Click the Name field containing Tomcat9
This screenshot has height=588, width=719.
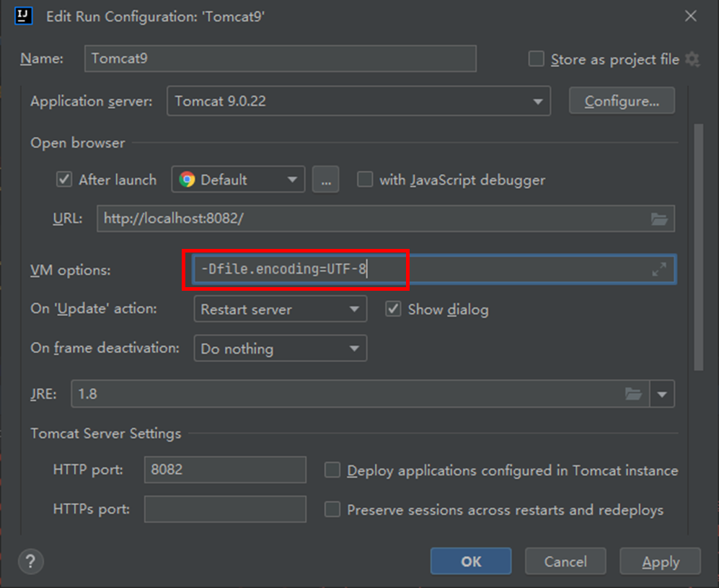[280, 58]
